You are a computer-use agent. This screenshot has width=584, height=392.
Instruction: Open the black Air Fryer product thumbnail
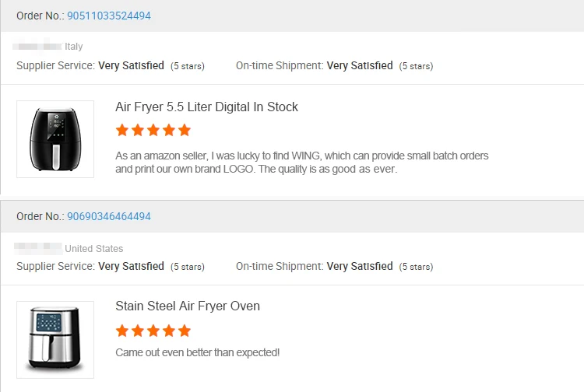(55, 139)
